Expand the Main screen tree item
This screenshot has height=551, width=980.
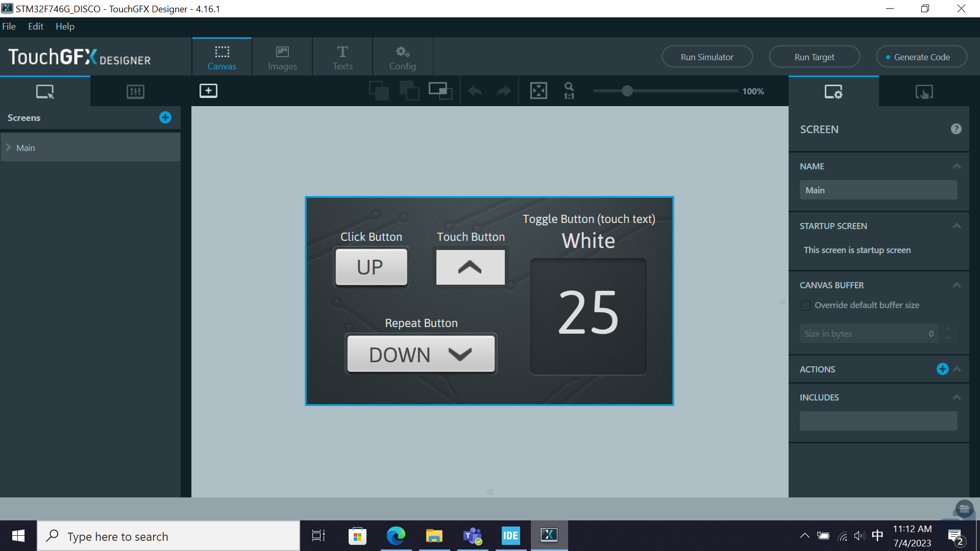[x=9, y=147]
